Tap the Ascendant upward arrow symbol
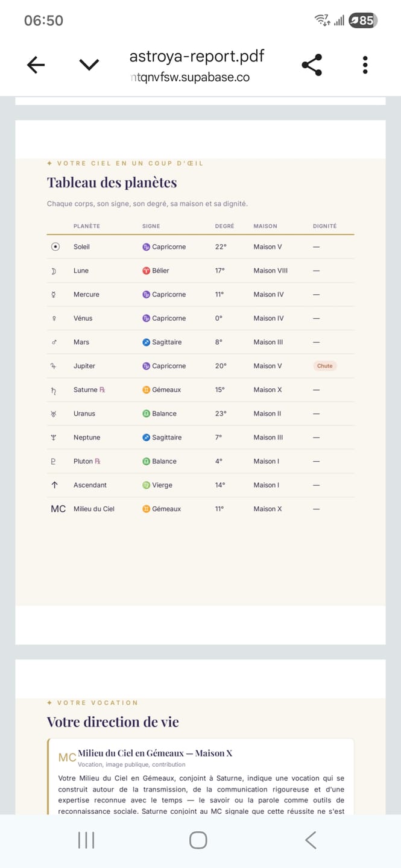 click(x=54, y=485)
